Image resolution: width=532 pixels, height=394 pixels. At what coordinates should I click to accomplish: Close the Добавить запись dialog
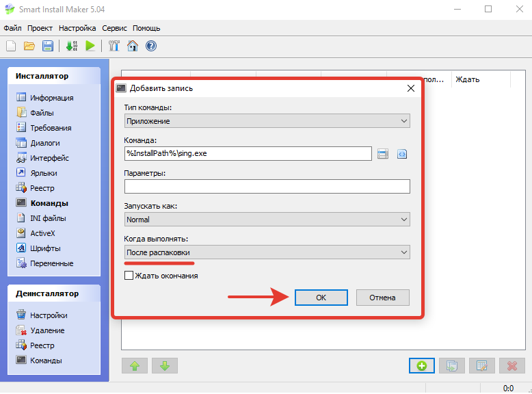tap(411, 88)
